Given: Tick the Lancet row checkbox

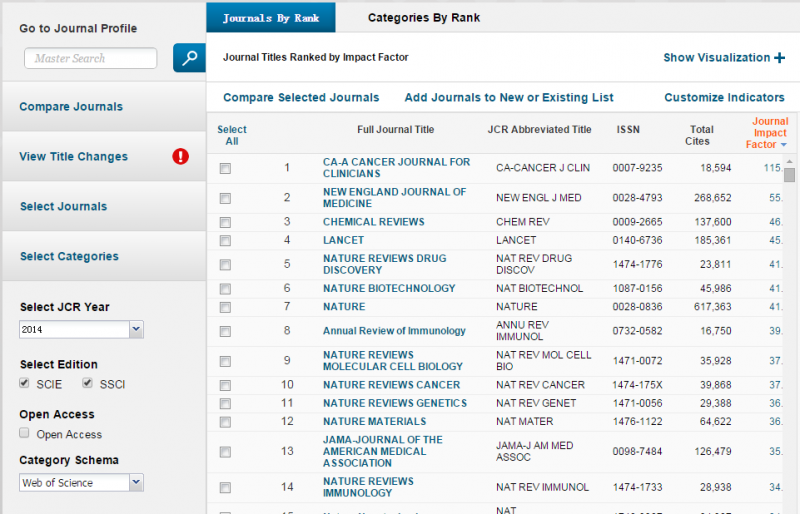Looking at the screenshot, I should pos(225,240).
